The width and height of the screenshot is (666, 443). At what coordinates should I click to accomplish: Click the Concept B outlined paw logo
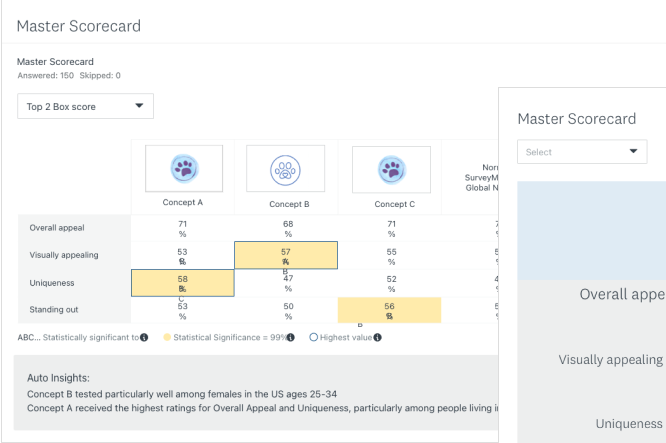[x=286, y=169]
